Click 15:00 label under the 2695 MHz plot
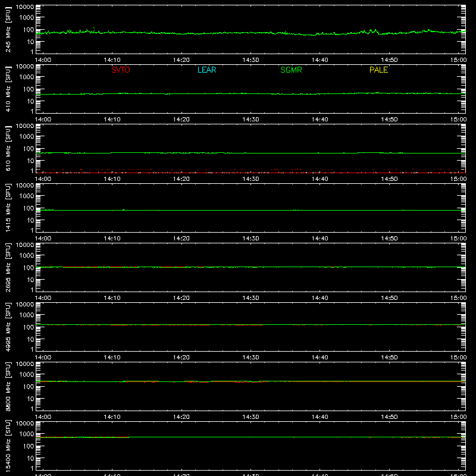 [458, 298]
